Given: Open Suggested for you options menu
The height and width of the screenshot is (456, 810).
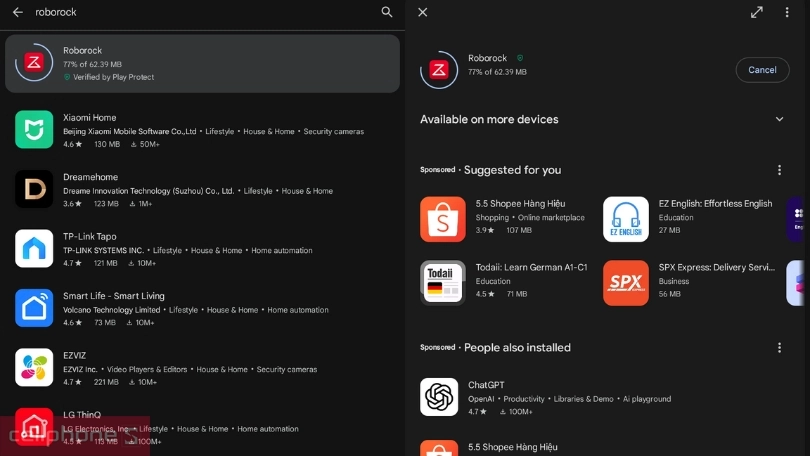Looking at the screenshot, I should coord(780,170).
